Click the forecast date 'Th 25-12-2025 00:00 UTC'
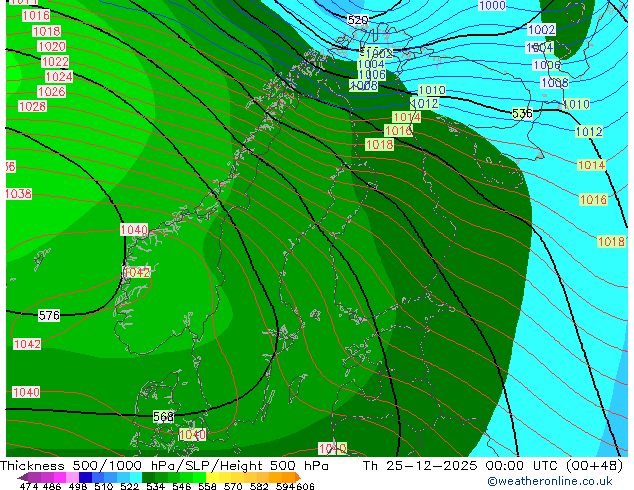 coord(461,466)
